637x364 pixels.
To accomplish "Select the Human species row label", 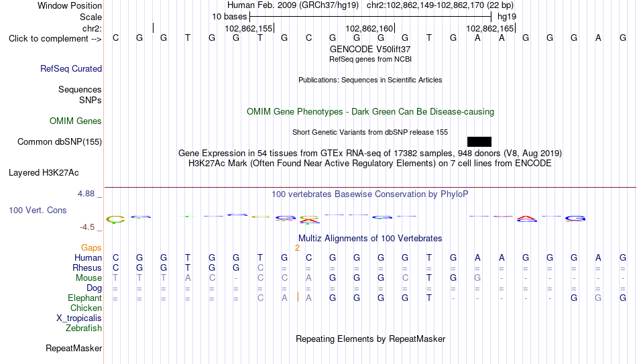I will (88, 258).
